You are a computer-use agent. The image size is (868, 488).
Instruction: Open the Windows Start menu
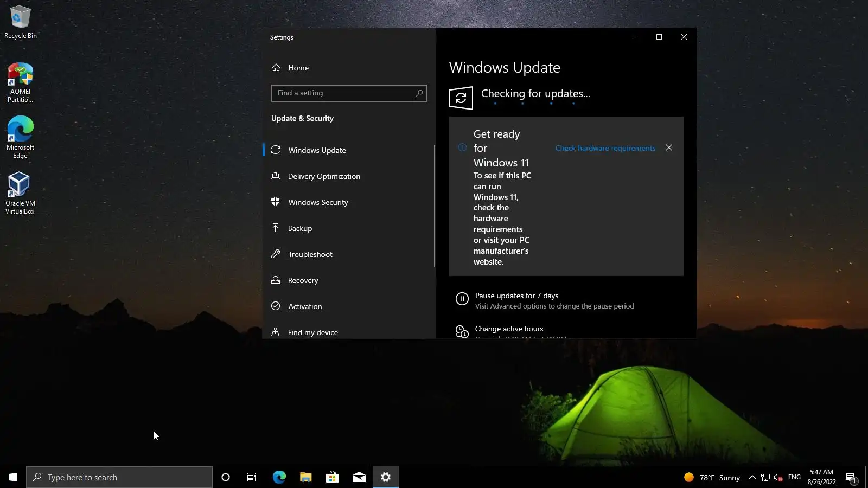tap(13, 477)
